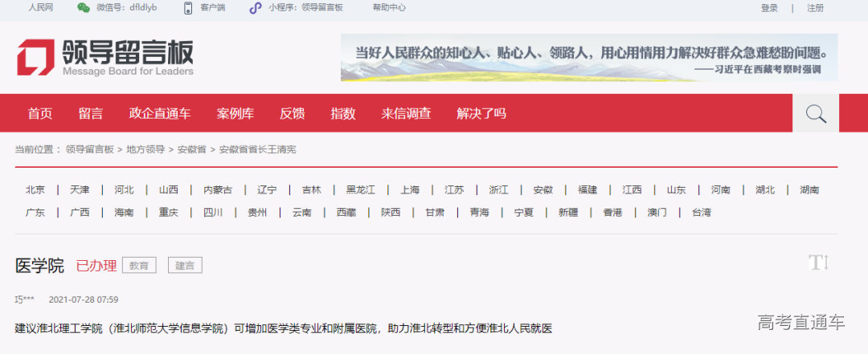Viewport: 868px width, 354px height.
Task: Select 北京 from the province list
Action: (35, 190)
